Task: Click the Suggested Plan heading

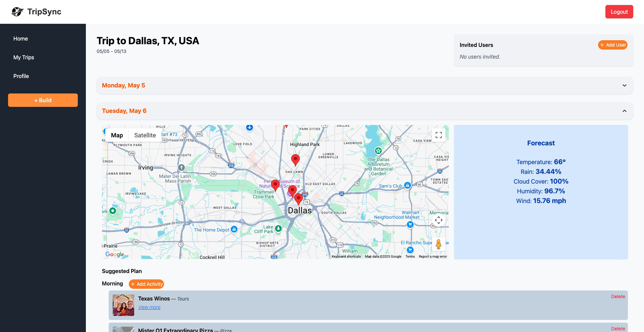Action: tap(122, 271)
